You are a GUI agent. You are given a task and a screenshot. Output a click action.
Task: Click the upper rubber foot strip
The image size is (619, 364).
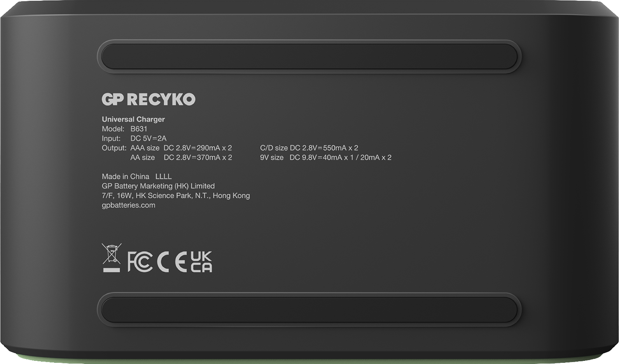coord(309,57)
